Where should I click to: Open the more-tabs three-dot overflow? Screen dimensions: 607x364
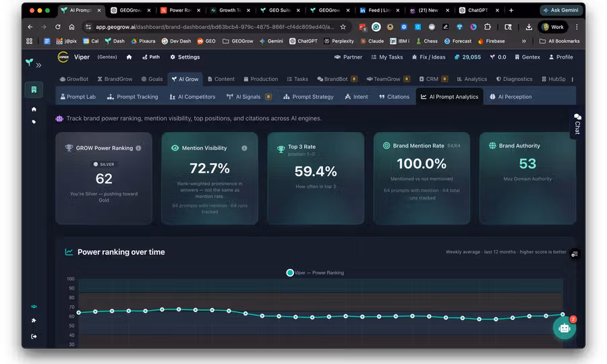coord(572,80)
